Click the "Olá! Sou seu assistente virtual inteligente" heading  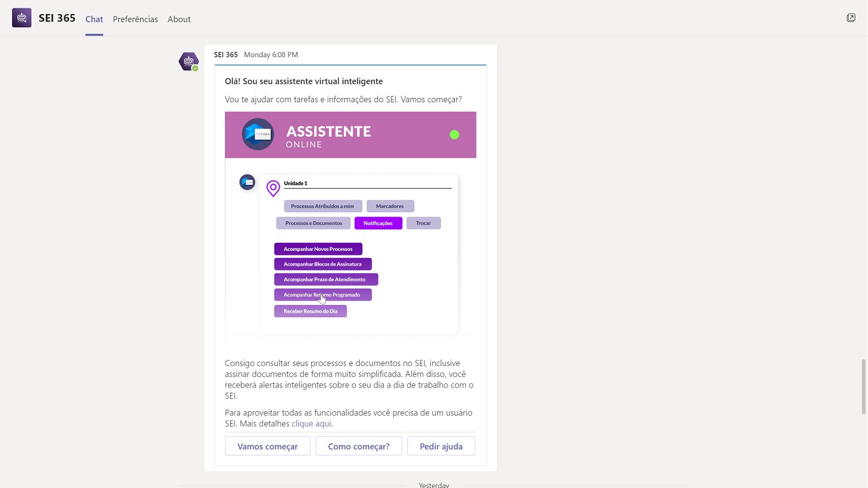[x=304, y=81]
